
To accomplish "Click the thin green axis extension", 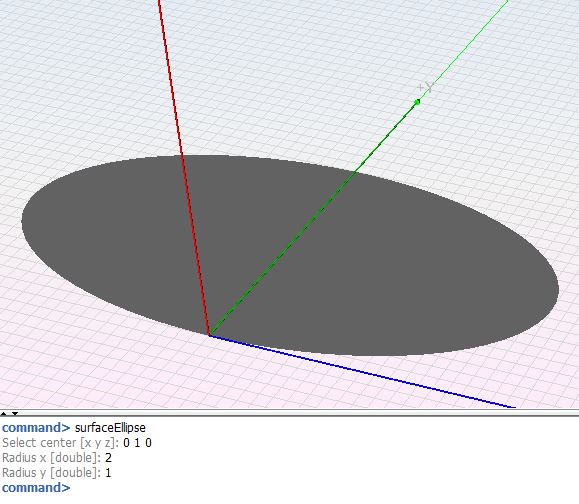I will pyautogui.click(x=463, y=51).
